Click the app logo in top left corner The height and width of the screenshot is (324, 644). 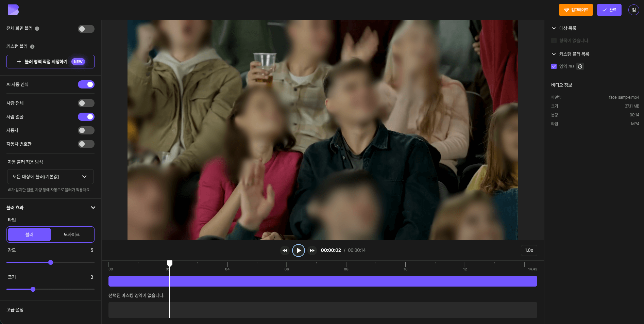[13, 10]
